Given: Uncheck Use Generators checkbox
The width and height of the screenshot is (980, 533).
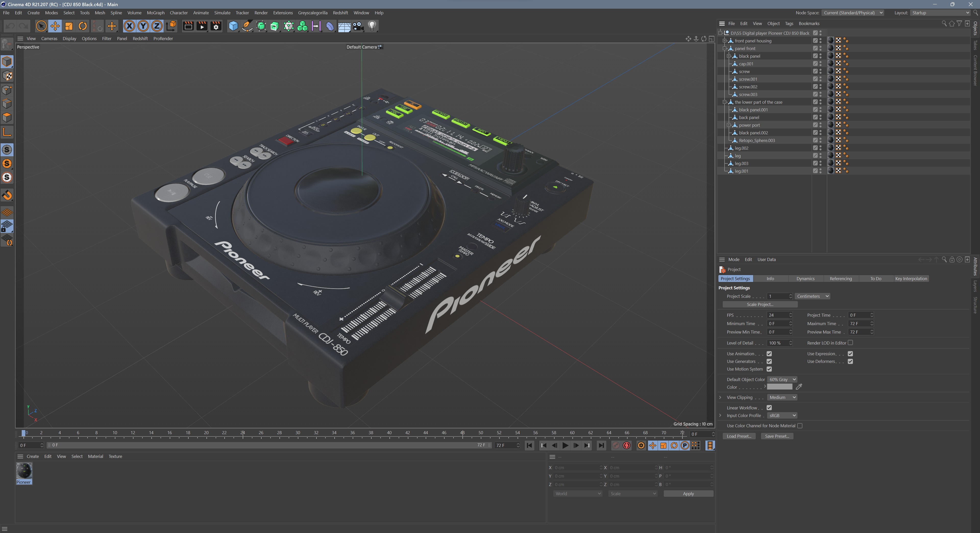Looking at the screenshot, I should 769,361.
